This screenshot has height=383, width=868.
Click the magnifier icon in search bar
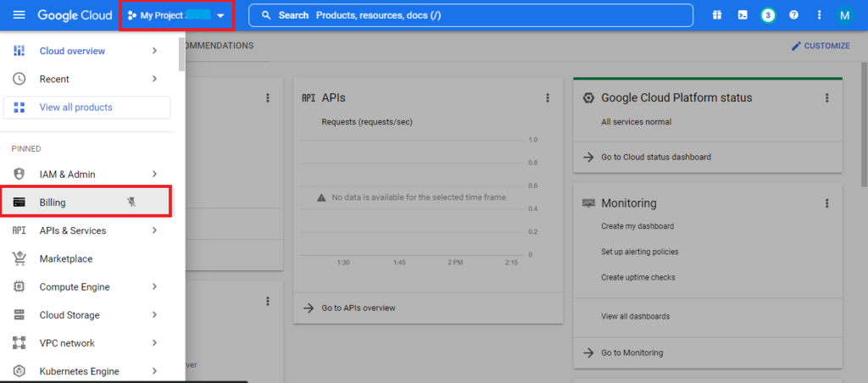coord(266,15)
